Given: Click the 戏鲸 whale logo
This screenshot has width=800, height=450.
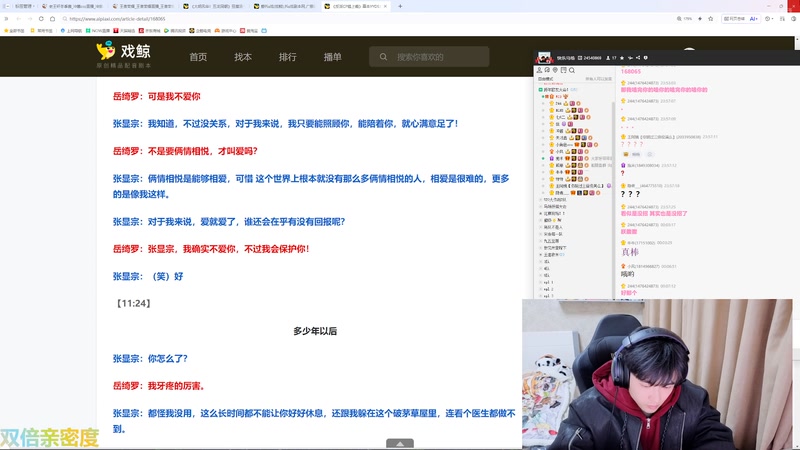Looking at the screenshot, I should click(123, 55).
